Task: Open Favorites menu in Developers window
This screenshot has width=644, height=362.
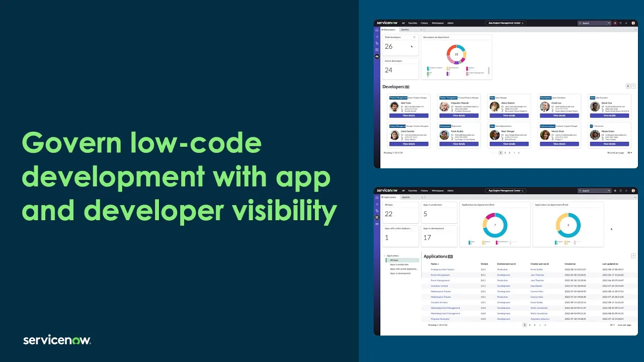Action: pos(413,23)
